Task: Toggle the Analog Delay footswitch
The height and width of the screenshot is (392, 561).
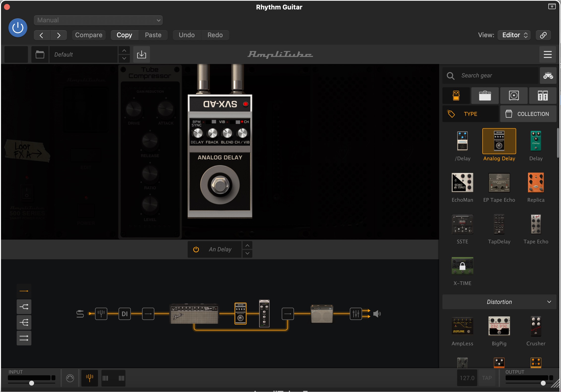Action: point(220,185)
